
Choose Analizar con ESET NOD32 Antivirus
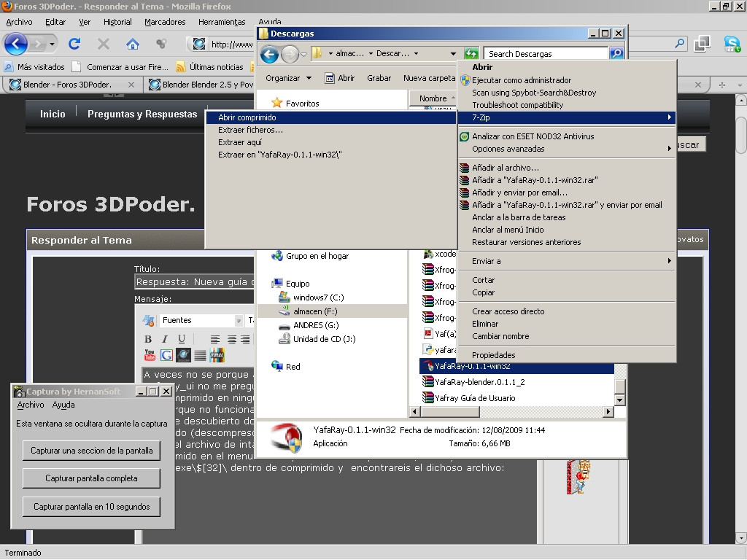click(566, 136)
